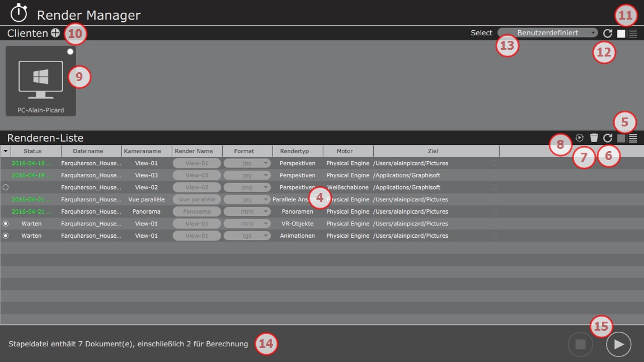This screenshot has height=362, width=644.
Task: Delete a render job using the trash icon
Action: click(594, 137)
